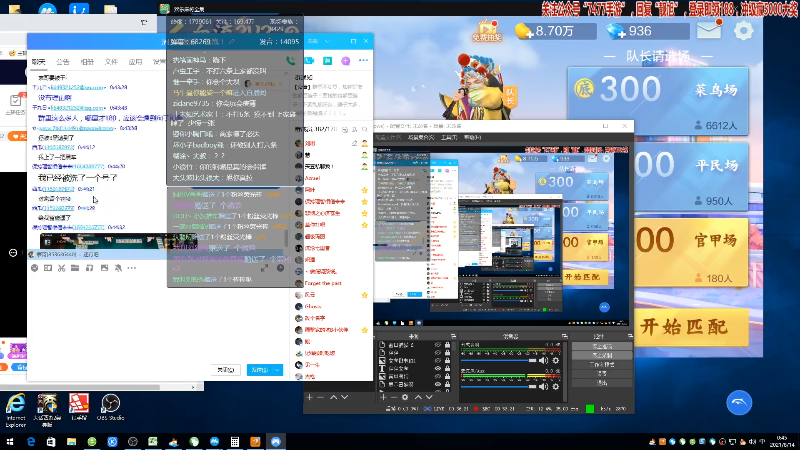
Task: Open the emoji picker in the chat toolbar
Action: coord(35,268)
